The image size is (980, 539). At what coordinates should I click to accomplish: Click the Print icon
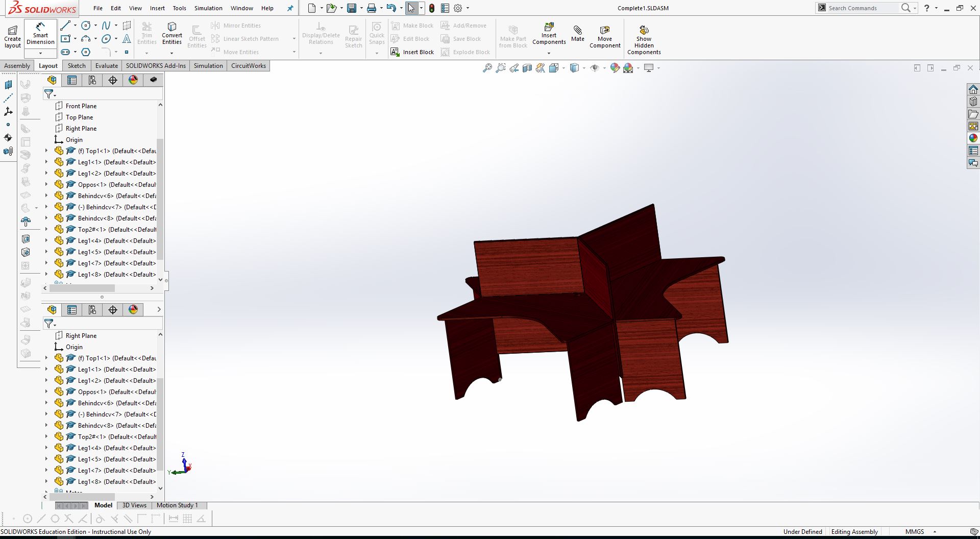372,8
